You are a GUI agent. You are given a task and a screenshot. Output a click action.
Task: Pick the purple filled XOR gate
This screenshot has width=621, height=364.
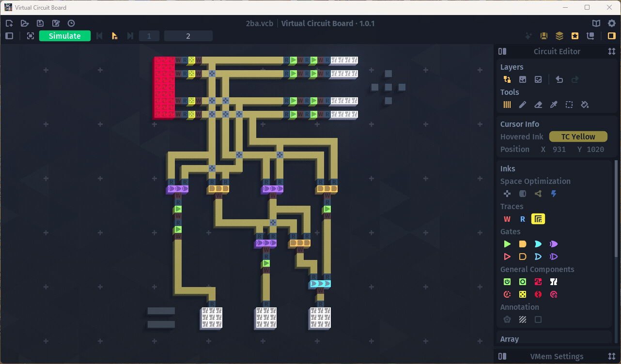[x=554, y=244]
